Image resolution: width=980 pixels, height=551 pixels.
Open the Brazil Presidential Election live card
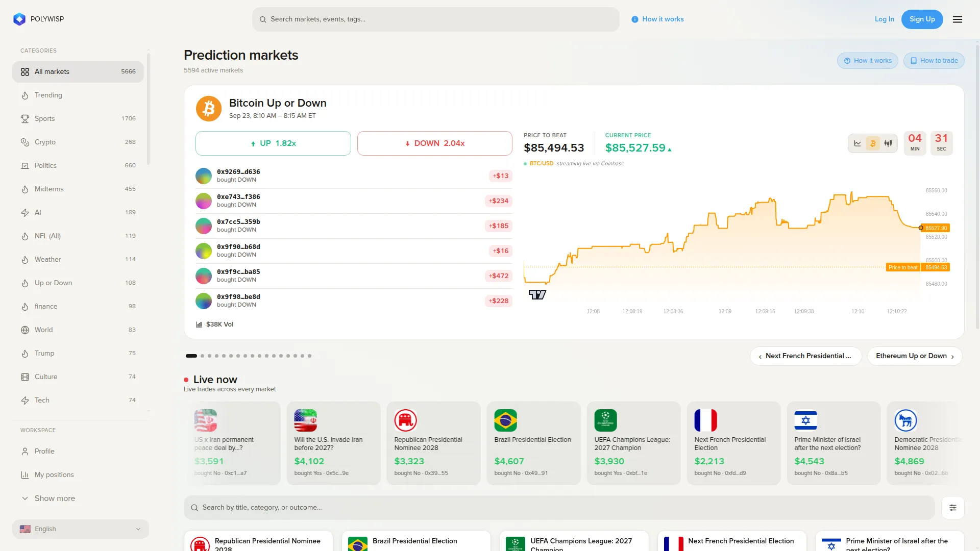coord(534,443)
